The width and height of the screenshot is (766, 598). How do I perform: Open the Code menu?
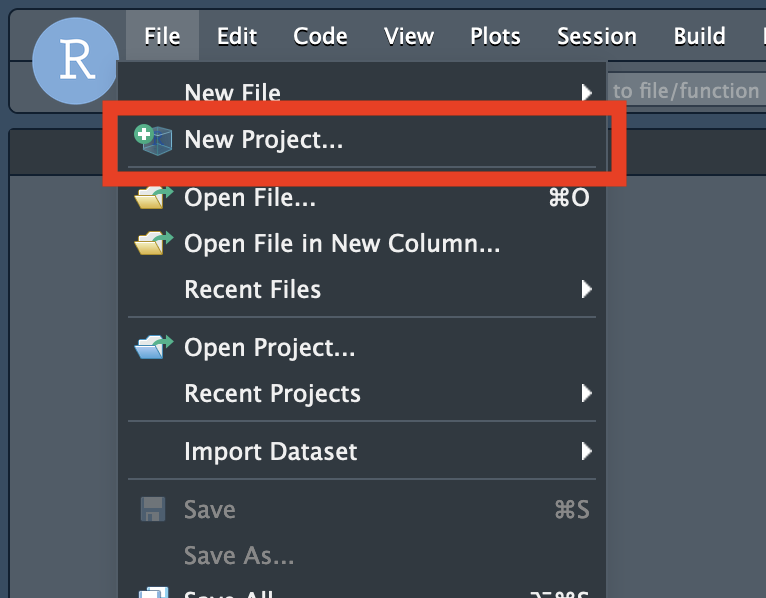[x=319, y=37]
